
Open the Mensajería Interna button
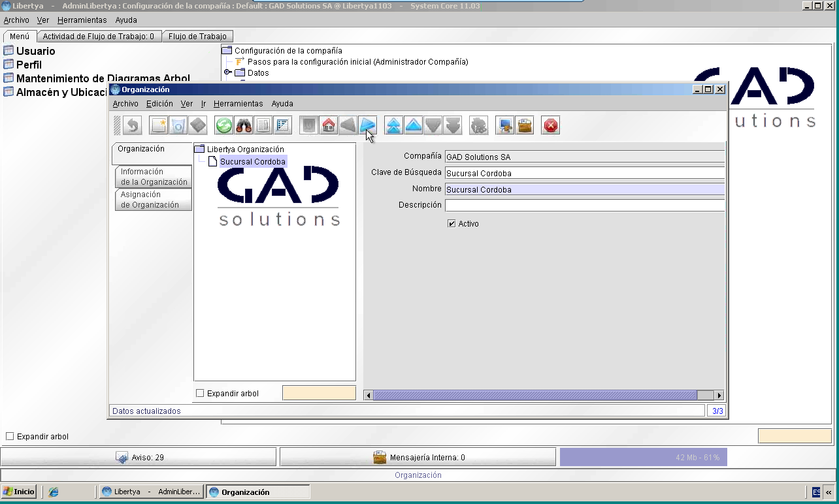418,458
